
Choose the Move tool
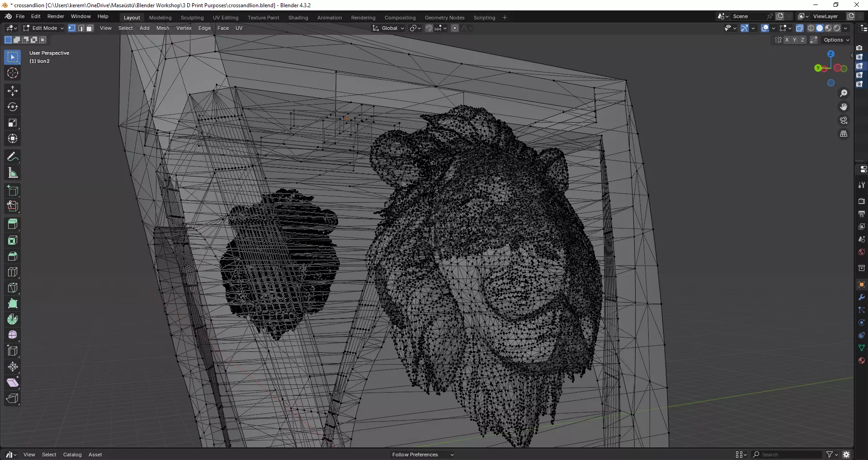click(13, 91)
